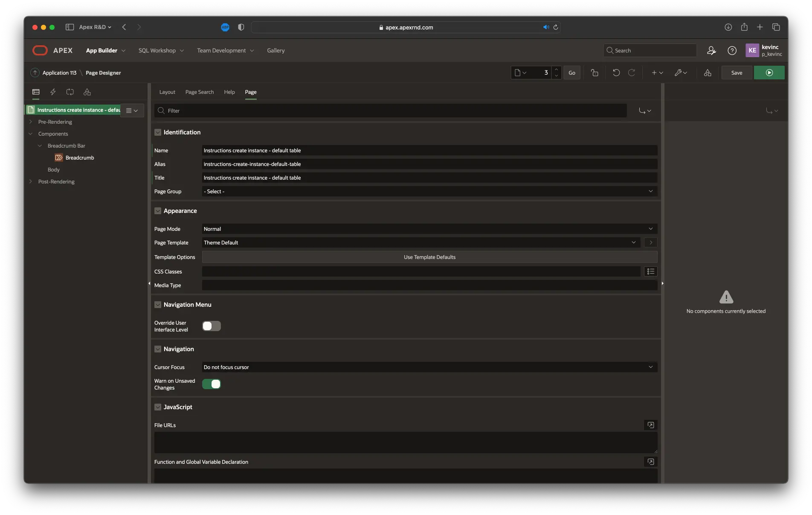Click the Go to group icon beside the Filter

(645, 111)
